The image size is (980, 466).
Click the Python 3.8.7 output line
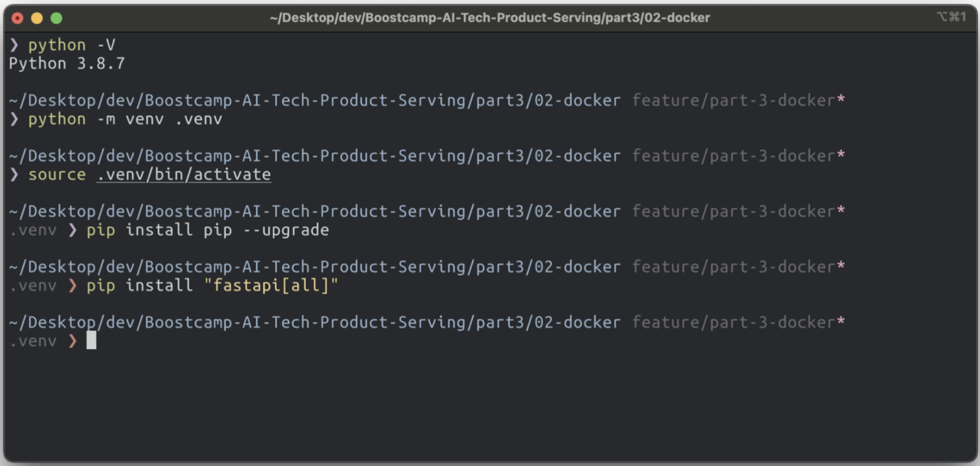[67, 64]
